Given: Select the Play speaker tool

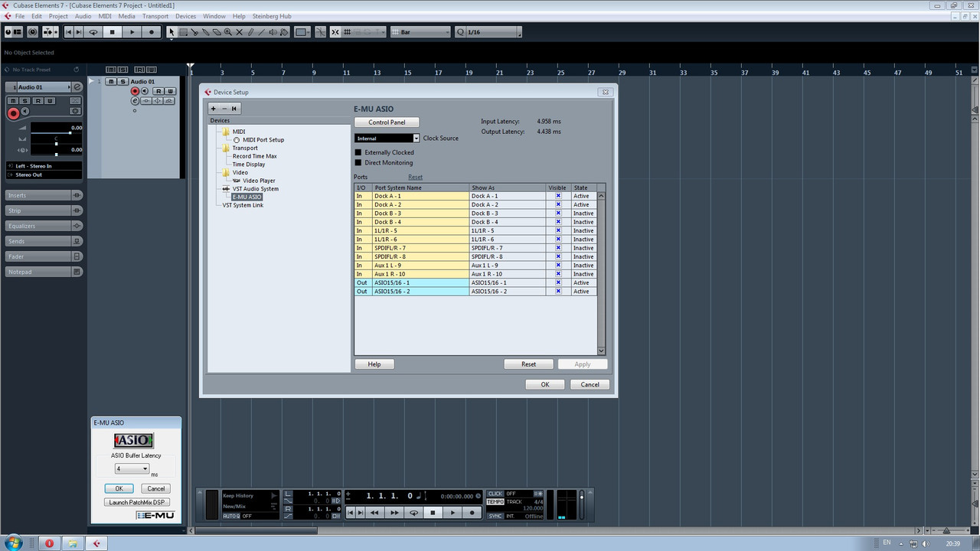Looking at the screenshot, I should pos(273,32).
